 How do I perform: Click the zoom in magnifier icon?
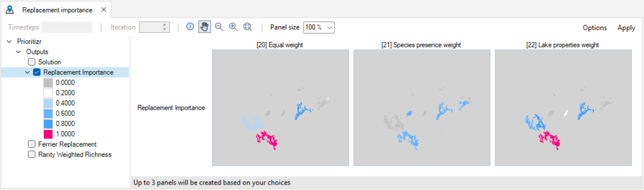233,27
